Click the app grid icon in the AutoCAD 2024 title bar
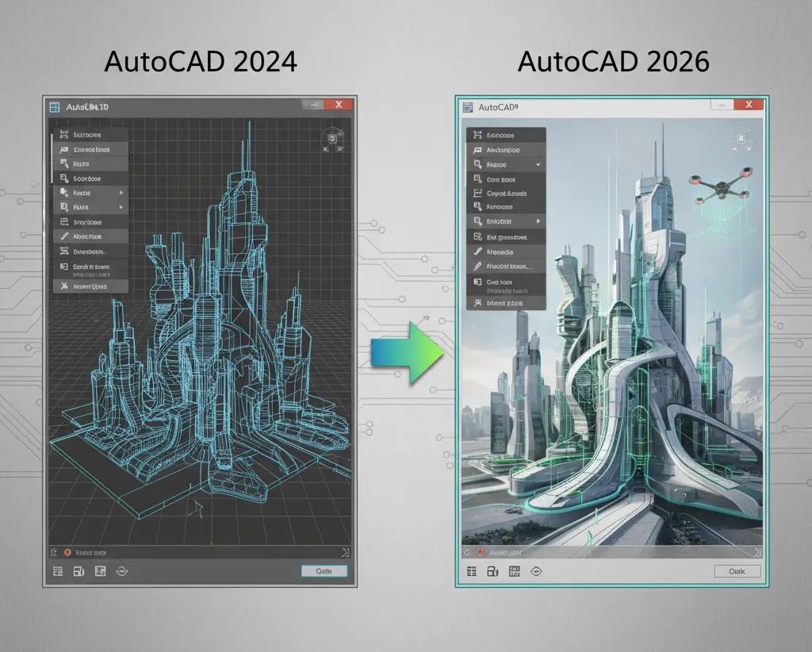This screenshot has height=652, width=812. tap(55, 106)
